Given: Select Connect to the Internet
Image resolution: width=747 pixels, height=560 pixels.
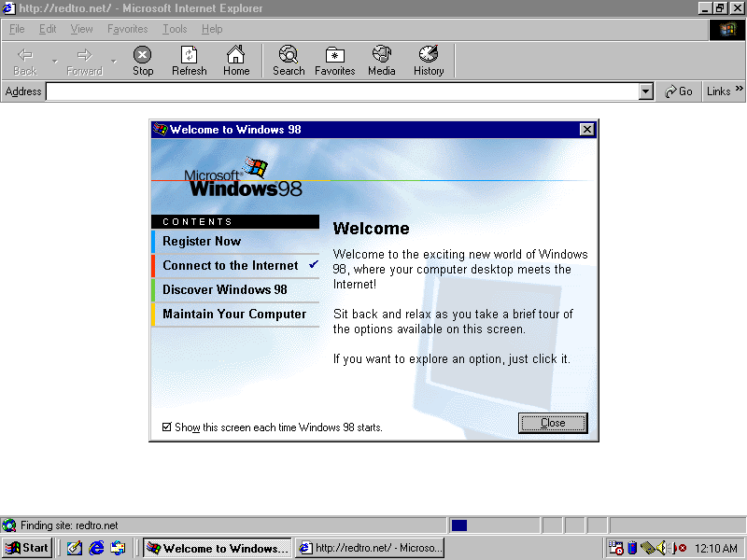Looking at the screenshot, I should point(231,266).
